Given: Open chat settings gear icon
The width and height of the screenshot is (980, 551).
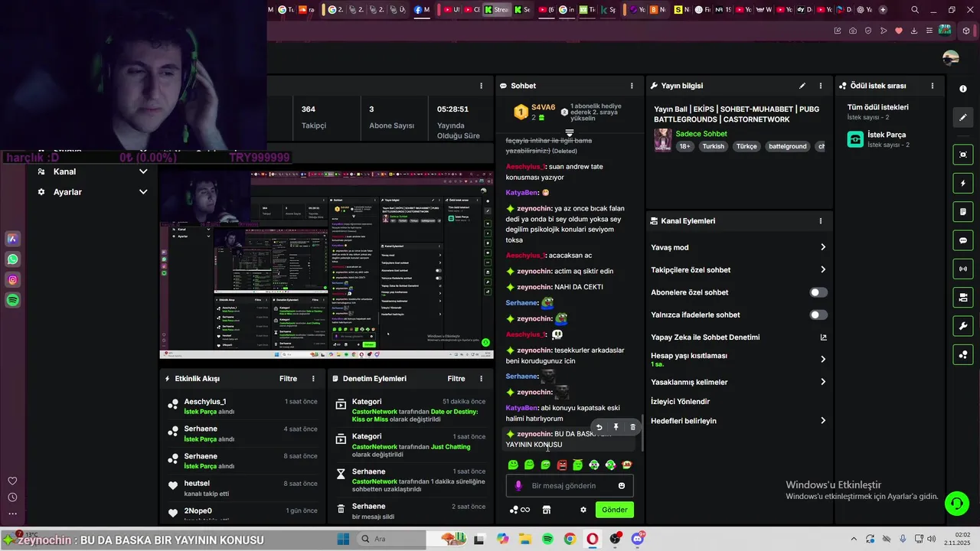Looking at the screenshot, I should pyautogui.click(x=583, y=510).
